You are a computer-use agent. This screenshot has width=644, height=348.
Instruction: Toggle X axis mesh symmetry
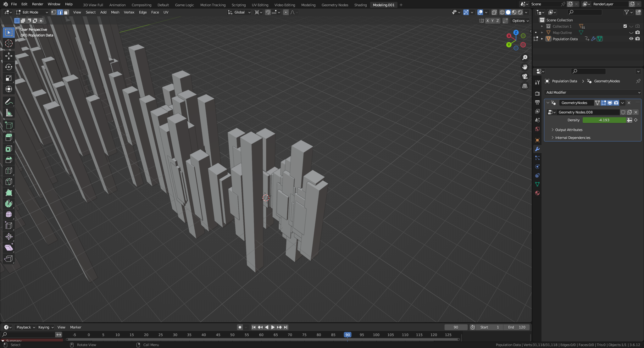click(487, 21)
